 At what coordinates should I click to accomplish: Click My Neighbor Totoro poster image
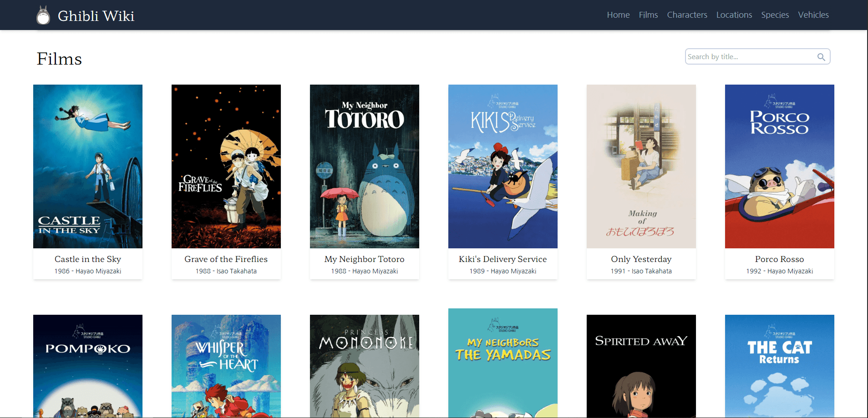tap(365, 166)
